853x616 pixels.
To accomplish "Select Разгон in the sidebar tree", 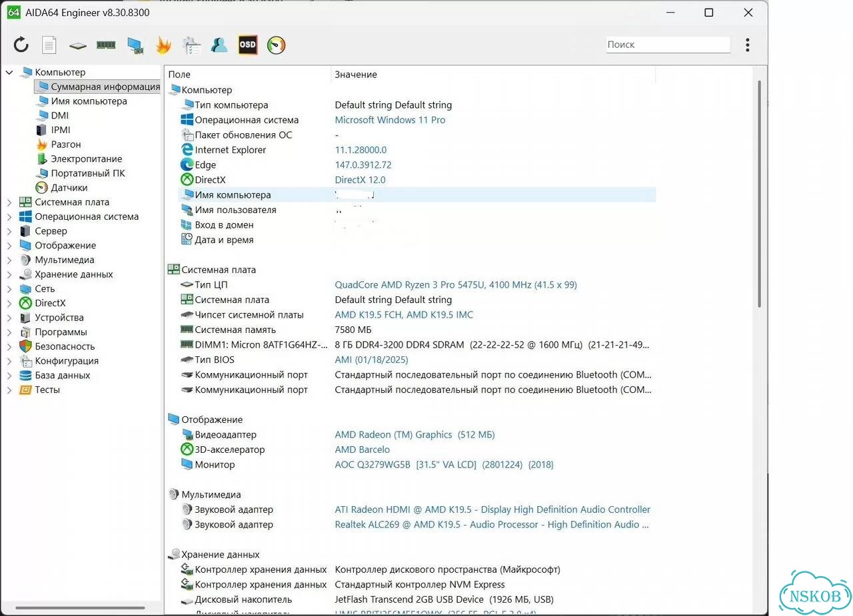I will pos(65,145).
